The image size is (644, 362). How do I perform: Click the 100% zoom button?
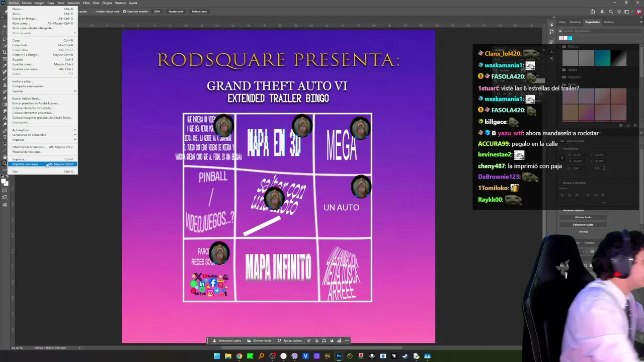157,11
